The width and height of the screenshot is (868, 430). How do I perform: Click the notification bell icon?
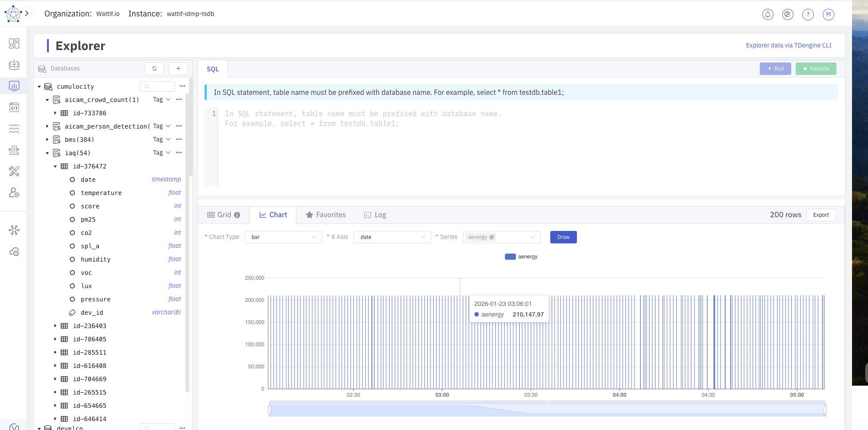coord(768,15)
